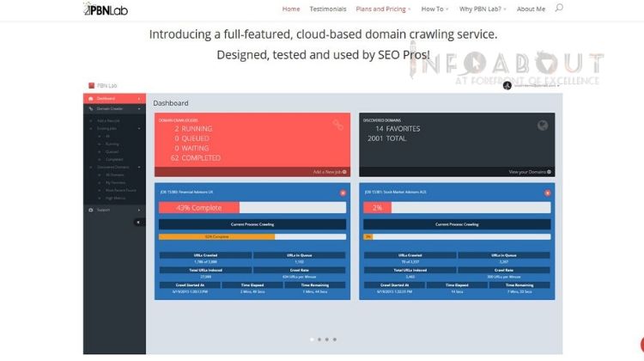Viewport: 644px width, 361px height.
Task: Select the third carousel dot
Action: 327,340
